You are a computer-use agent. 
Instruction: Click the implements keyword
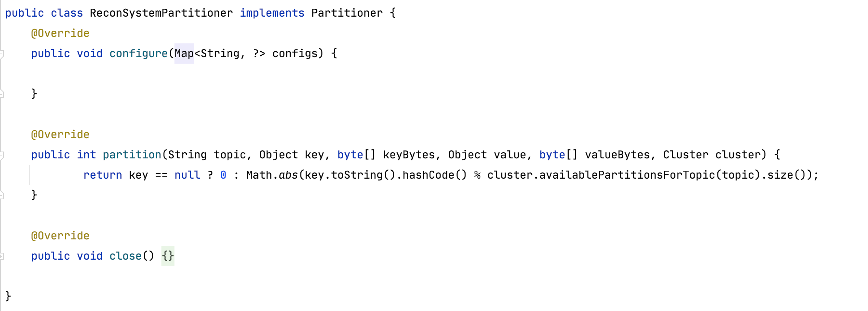pyautogui.click(x=272, y=13)
